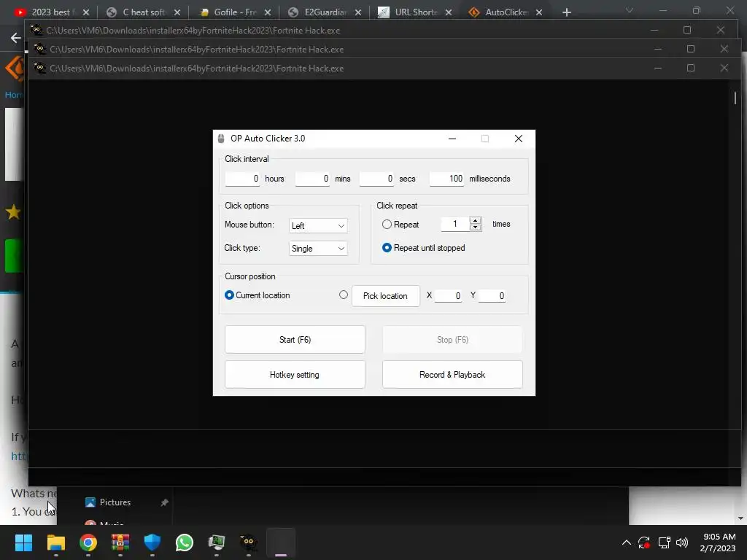The image size is (747, 560).
Task: Open network settings tray icon
Action: tap(664, 542)
